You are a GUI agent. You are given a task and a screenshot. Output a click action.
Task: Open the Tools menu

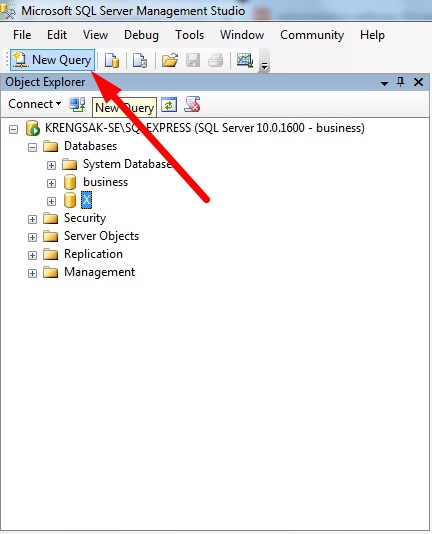coord(189,35)
